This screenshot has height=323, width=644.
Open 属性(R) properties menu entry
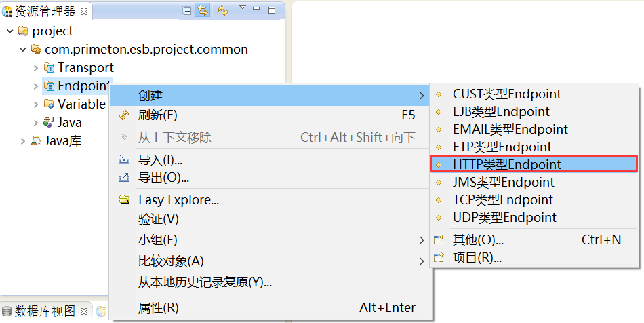click(x=158, y=308)
